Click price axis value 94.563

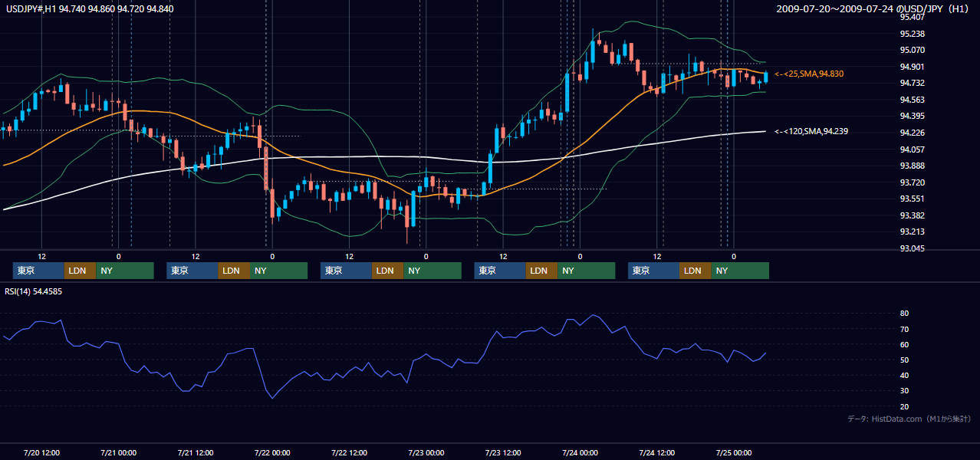913,100
